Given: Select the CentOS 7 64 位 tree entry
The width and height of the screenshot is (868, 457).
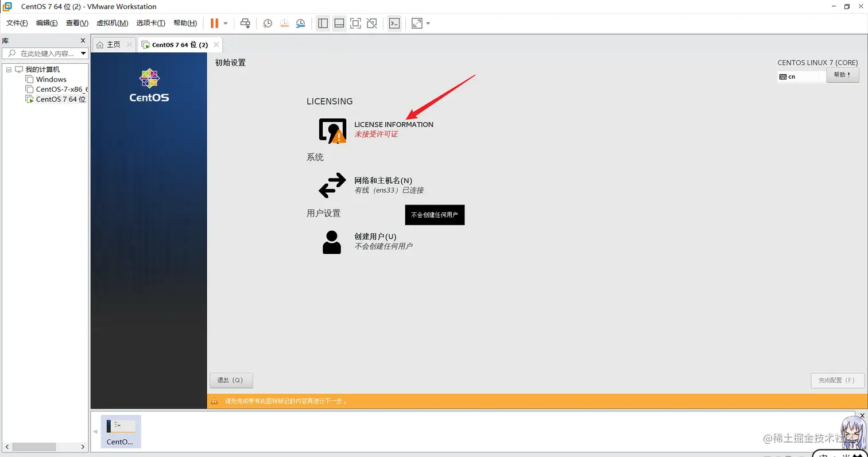Looking at the screenshot, I should (x=60, y=99).
